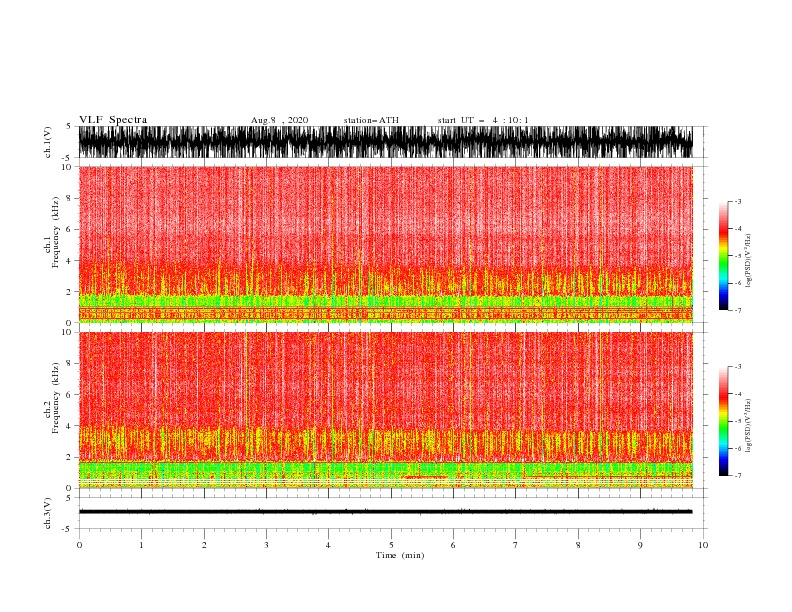This screenshot has width=792, height=612.
Task: Select the date text "Aug.8 , 2020"
Action: tap(279, 120)
